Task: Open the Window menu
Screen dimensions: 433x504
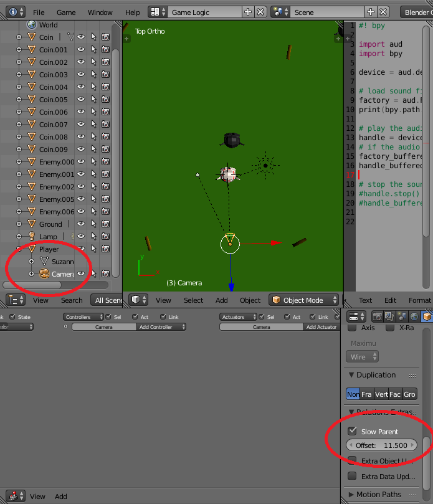Action: 100,12
